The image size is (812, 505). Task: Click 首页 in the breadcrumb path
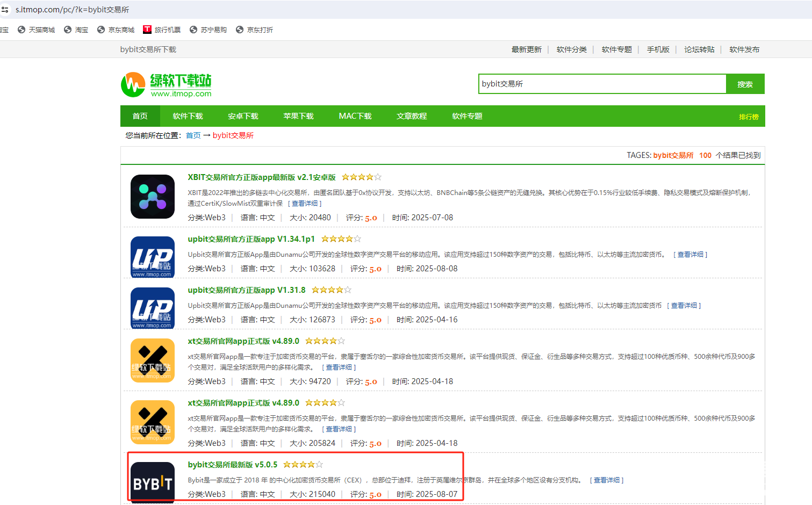click(193, 135)
